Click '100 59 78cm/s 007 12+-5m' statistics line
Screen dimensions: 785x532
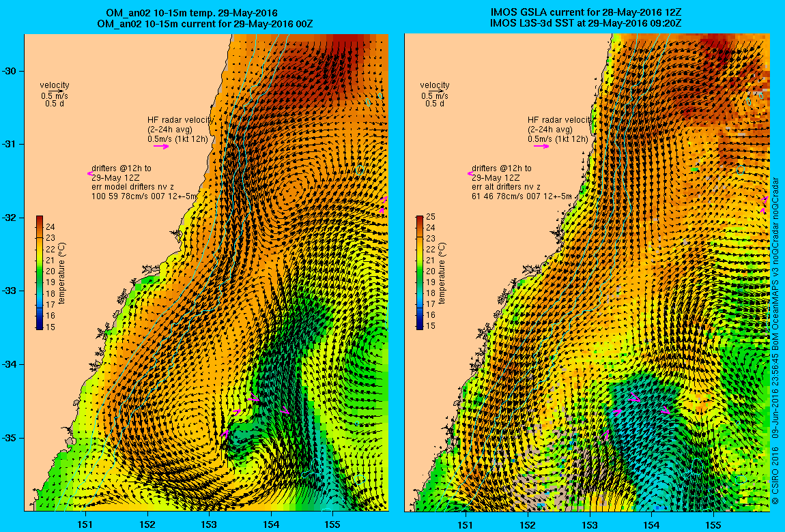144,196
